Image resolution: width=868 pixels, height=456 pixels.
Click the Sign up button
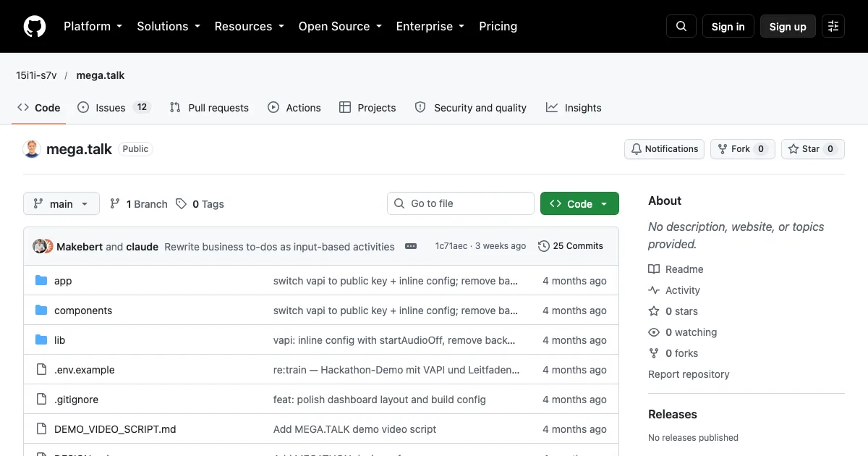[788, 26]
